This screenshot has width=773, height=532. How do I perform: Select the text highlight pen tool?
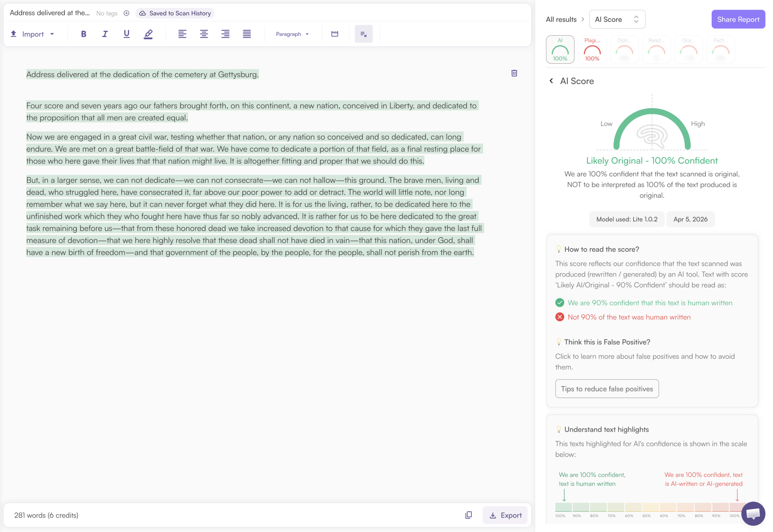[148, 34]
